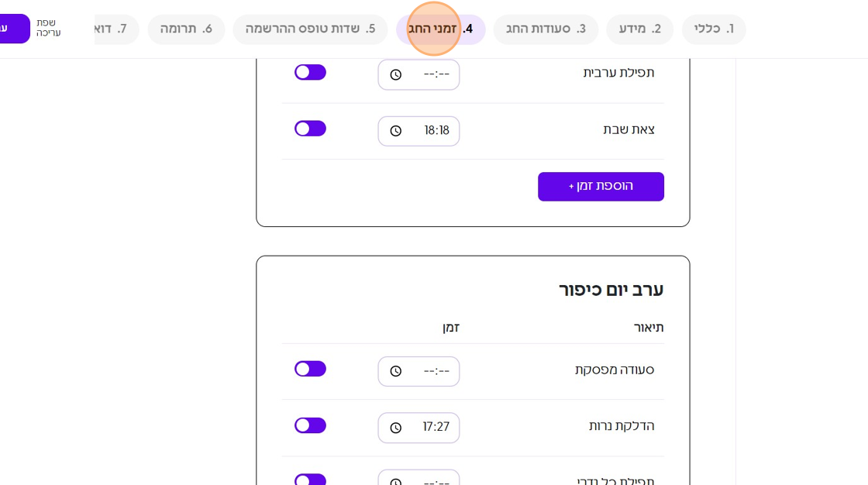Image resolution: width=868 pixels, height=485 pixels.
Task: Open the 5. שדות טופס ההרשמה tab
Action: (x=310, y=29)
